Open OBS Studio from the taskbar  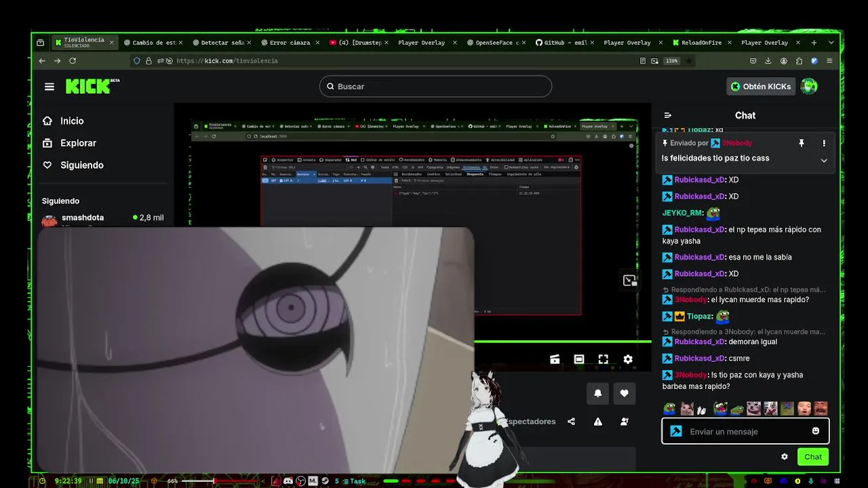301,481
